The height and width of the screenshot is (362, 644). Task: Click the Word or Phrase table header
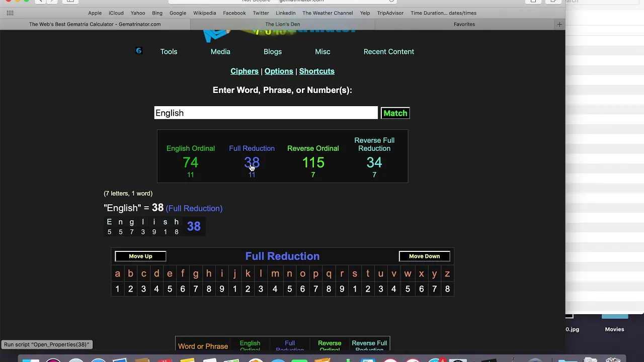(x=203, y=346)
